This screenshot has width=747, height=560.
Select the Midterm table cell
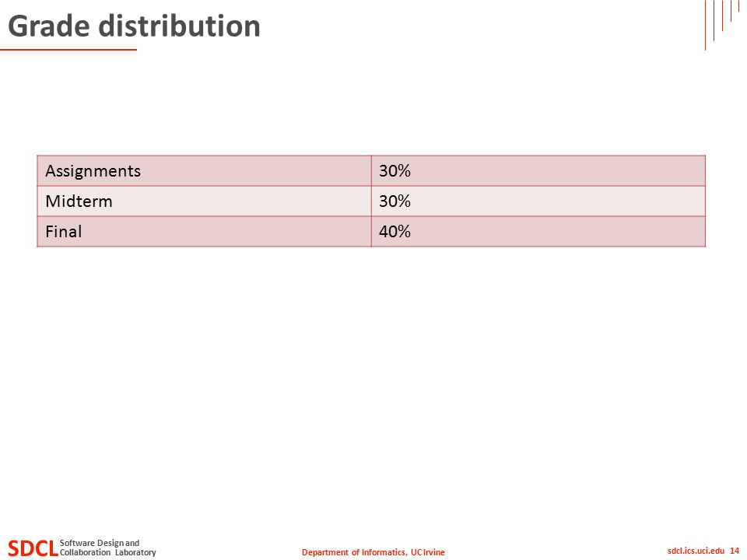[x=204, y=201]
